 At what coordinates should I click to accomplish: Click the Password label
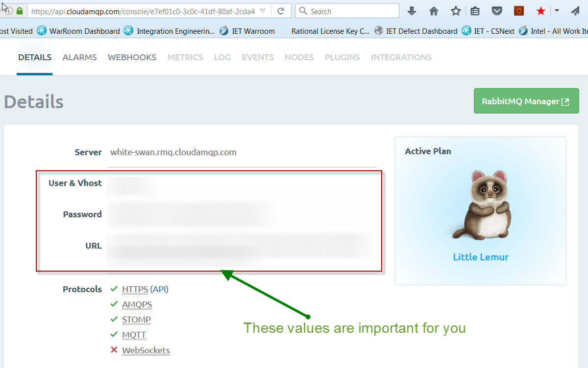point(82,214)
